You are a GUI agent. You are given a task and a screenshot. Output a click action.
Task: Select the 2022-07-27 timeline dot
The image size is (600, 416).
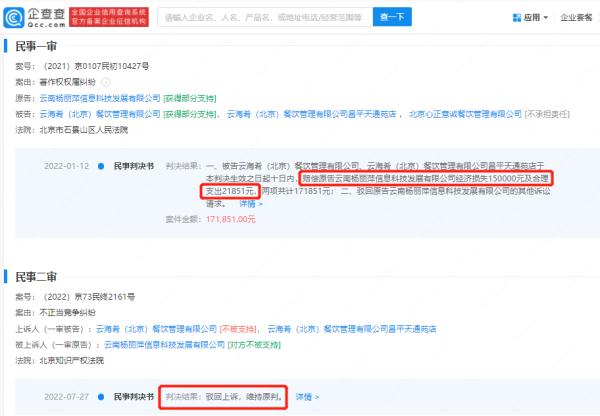(x=101, y=397)
